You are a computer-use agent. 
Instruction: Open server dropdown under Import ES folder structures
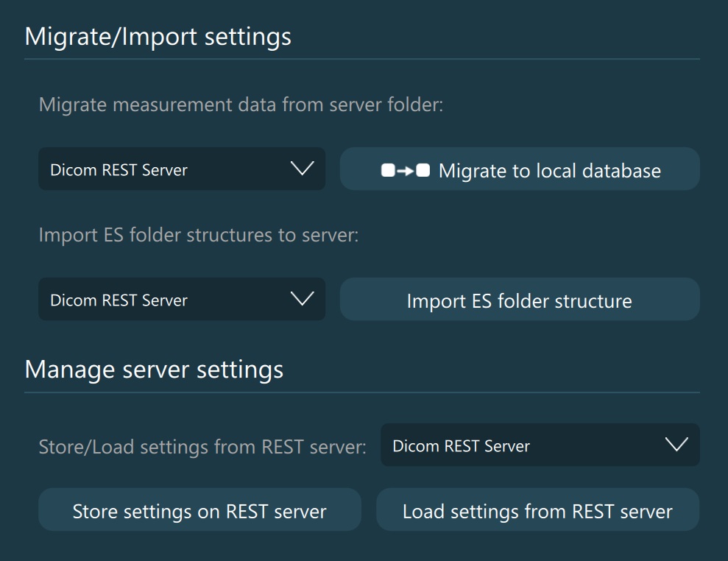[x=182, y=300]
